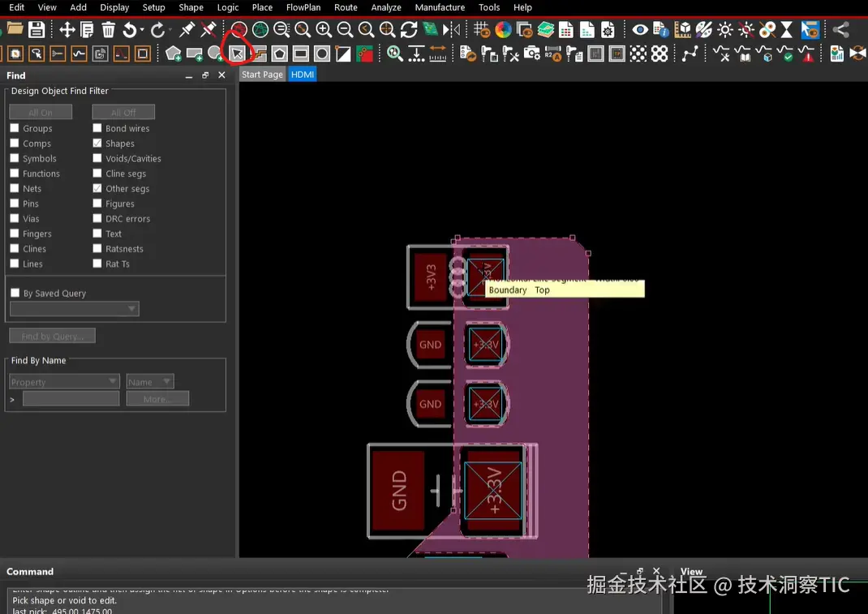Open the Redo history dropdown arrow
Viewport: 868px width, 614px height.
[170, 30]
